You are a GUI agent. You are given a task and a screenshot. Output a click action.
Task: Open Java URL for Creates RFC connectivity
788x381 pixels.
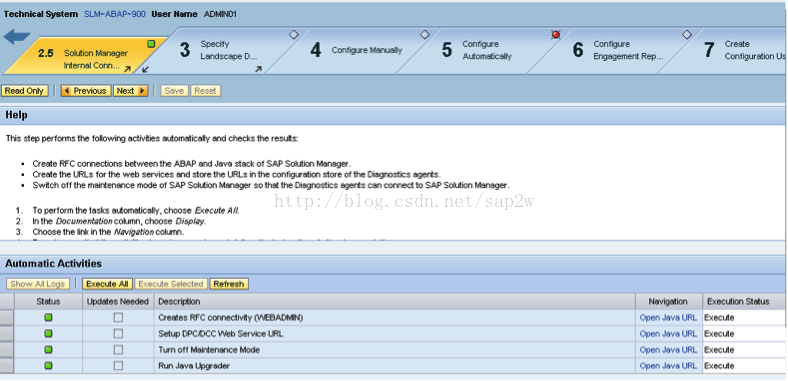(x=668, y=318)
